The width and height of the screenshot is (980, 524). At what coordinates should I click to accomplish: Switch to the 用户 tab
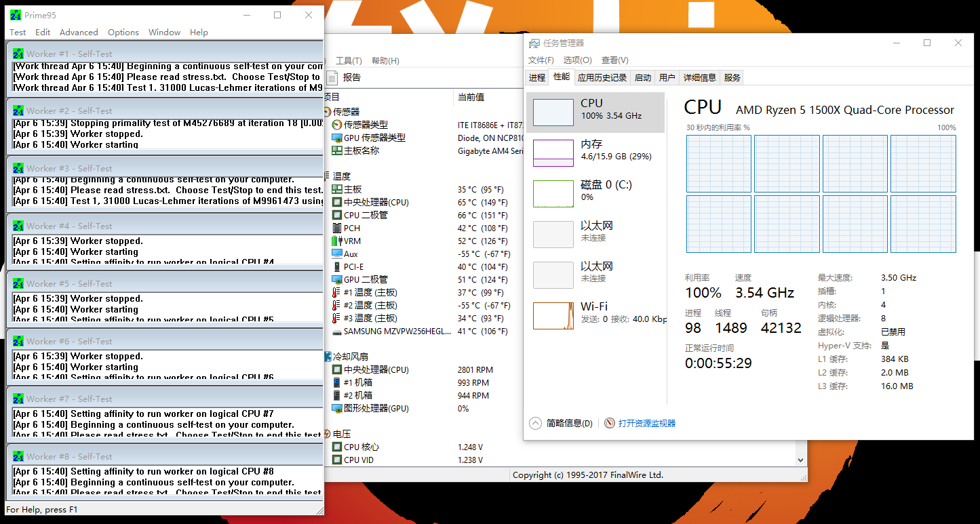point(667,77)
